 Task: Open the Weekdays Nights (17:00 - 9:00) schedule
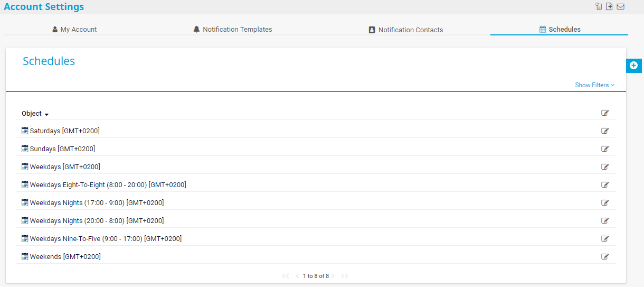click(x=97, y=203)
